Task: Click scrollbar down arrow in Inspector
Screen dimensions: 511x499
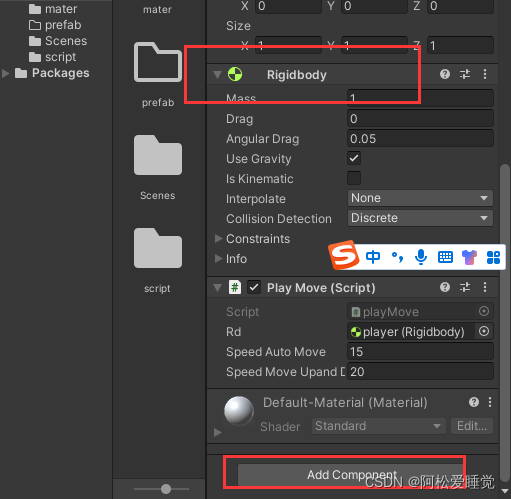Action: point(505,491)
